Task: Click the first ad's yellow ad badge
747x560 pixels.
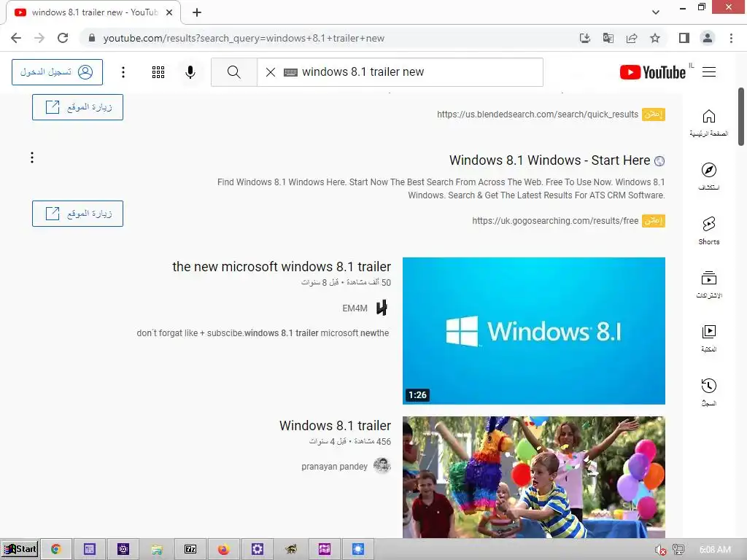Action: click(x=653, y=114)
